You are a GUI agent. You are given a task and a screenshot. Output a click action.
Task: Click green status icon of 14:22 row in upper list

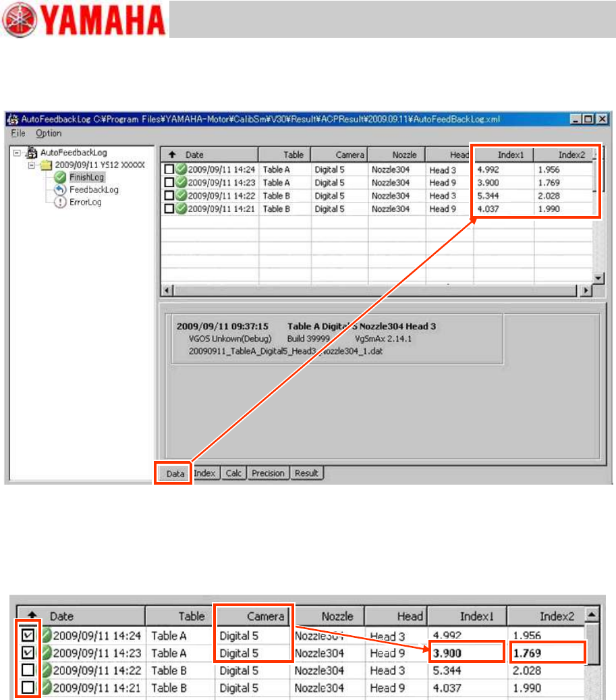pos(181,195)
